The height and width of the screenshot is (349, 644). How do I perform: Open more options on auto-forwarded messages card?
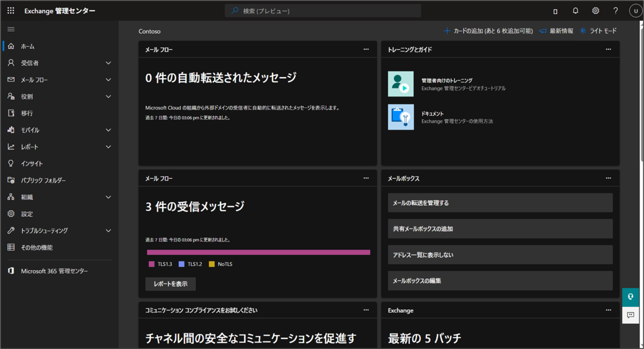click(366, 49)
